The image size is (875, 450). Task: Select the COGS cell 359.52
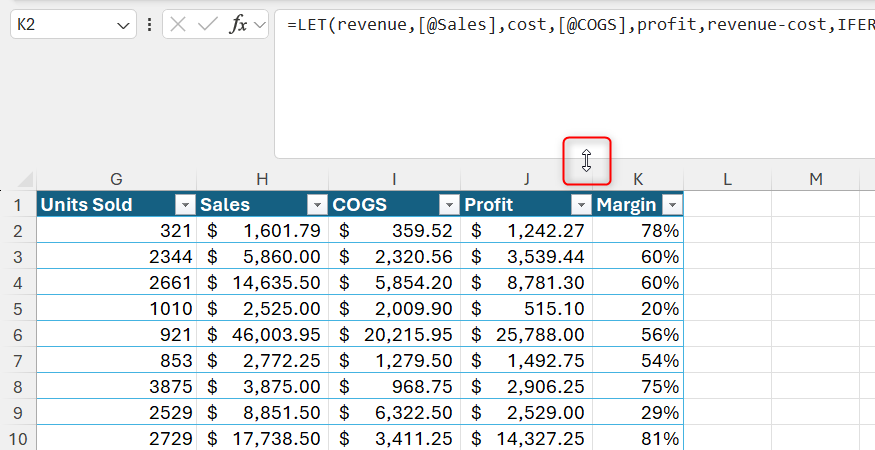[394, 231]
